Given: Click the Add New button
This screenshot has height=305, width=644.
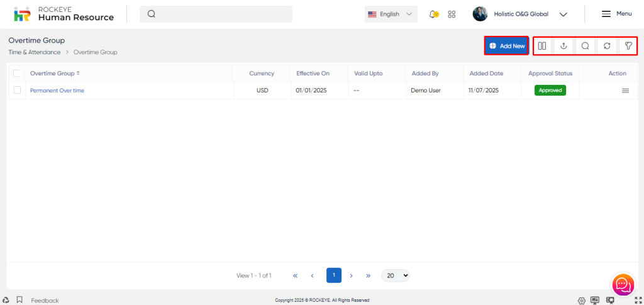Looking at the screenshot, I should [506, 46].
